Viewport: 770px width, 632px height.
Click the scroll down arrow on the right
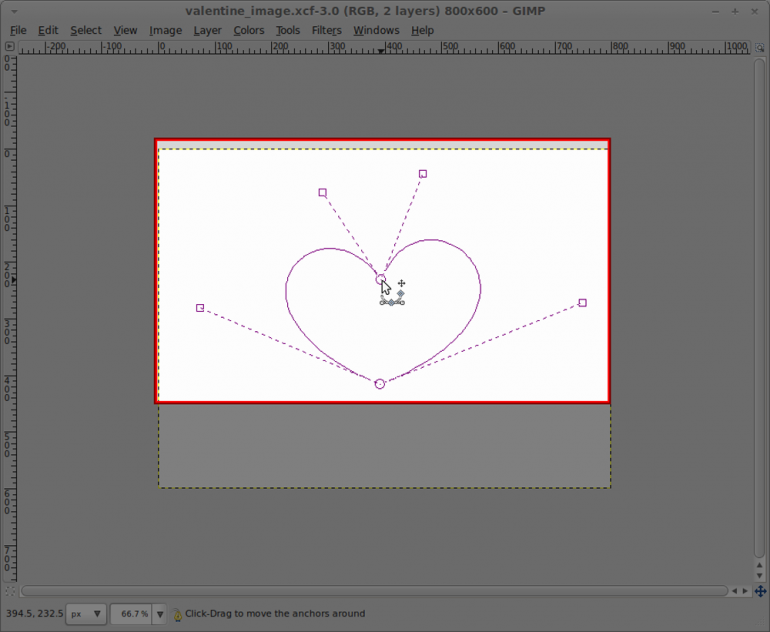pos(760,576)
